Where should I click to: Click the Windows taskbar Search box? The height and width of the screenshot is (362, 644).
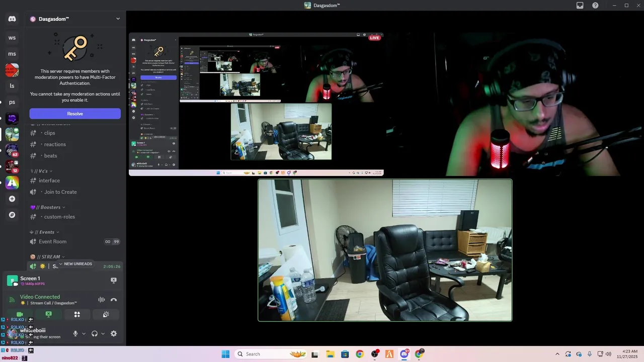point(271,354)
